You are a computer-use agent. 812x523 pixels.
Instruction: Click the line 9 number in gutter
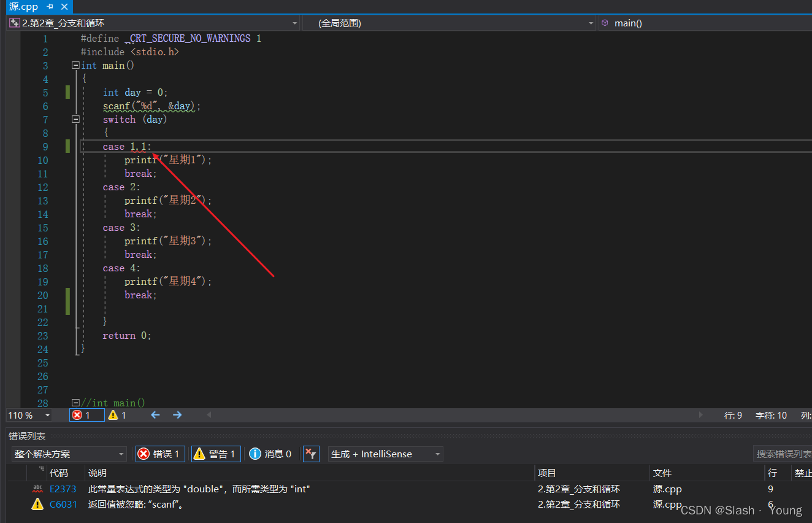click(45, 146)
